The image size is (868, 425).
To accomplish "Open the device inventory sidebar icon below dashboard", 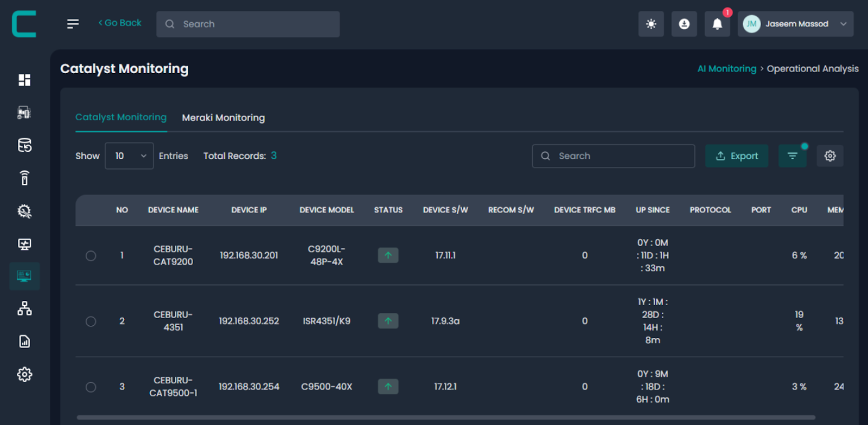I will (x=24, y=112).
